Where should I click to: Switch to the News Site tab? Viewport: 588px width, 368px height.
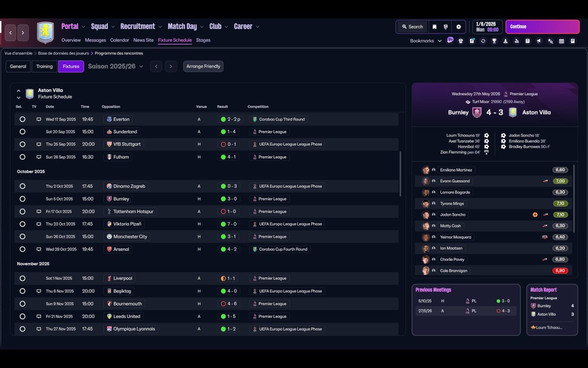[x=143, y=40]
